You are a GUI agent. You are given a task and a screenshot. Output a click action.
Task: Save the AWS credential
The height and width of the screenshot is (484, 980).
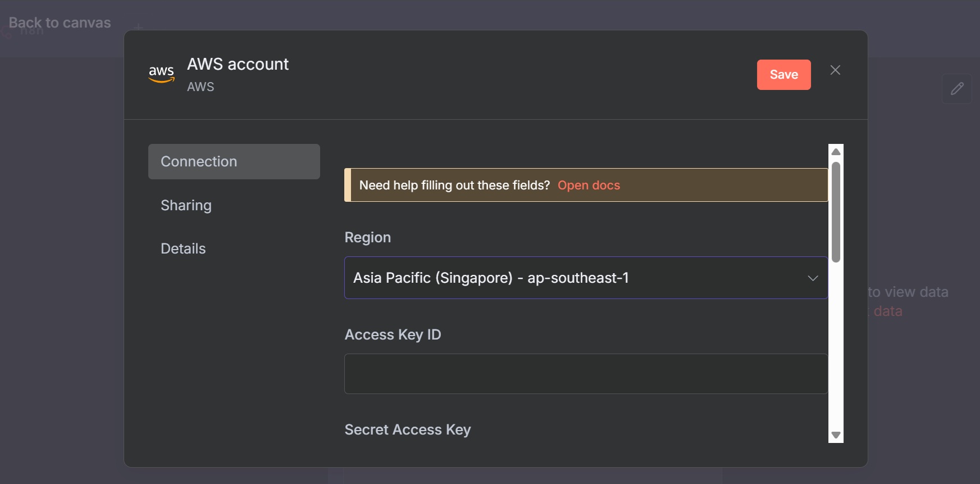(x=783, y=75)
